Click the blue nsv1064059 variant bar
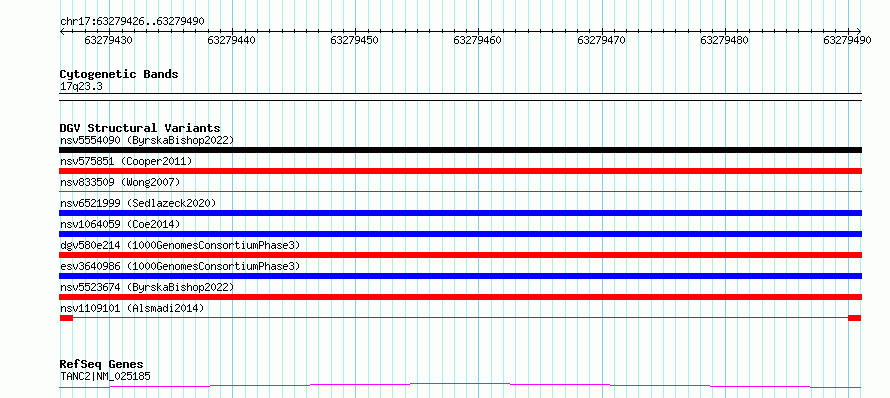Image resolution: width=890 pixels, height=398 pixels. click(460, 234)
